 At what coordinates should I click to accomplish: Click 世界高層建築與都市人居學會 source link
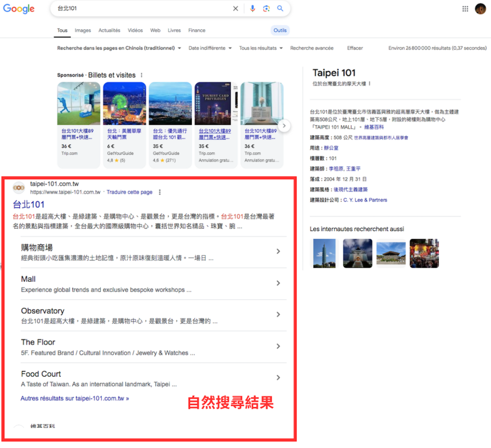coord(381,138)
